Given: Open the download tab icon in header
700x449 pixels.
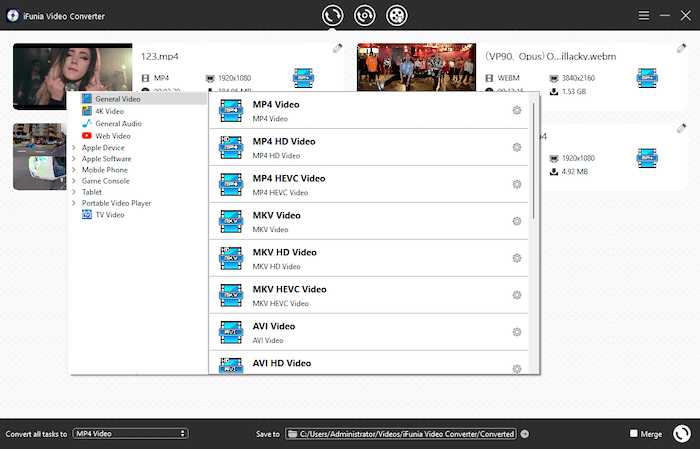Looking at the screenshot, I should tap(364, 15).
